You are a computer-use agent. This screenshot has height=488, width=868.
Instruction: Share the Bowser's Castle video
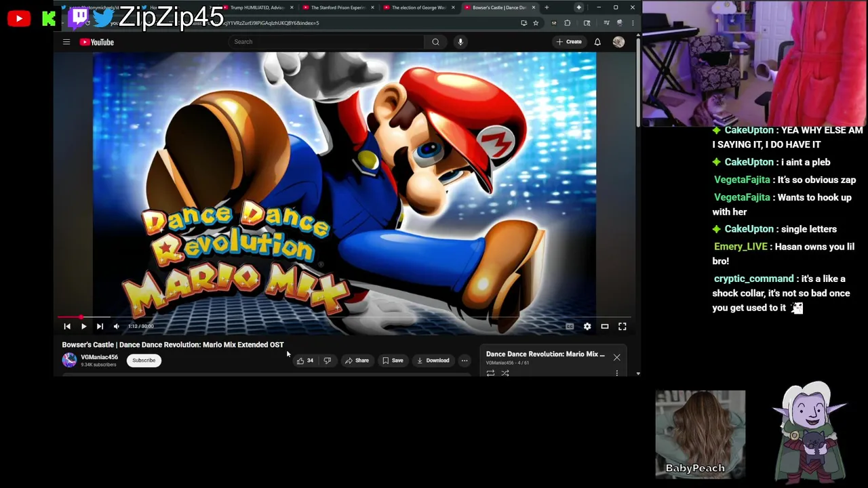point(357,361)
